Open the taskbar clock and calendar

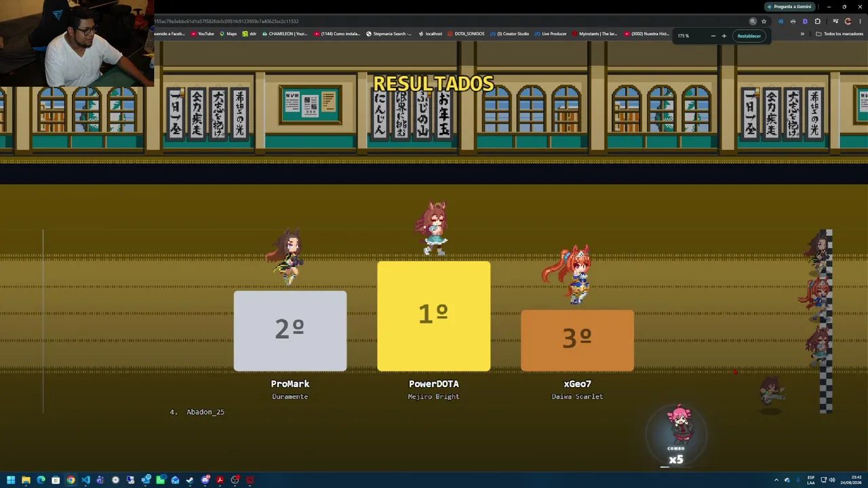[x=850, y=481]
